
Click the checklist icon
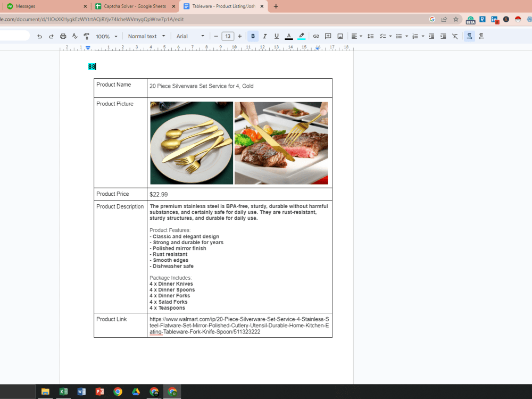(383, 36)
